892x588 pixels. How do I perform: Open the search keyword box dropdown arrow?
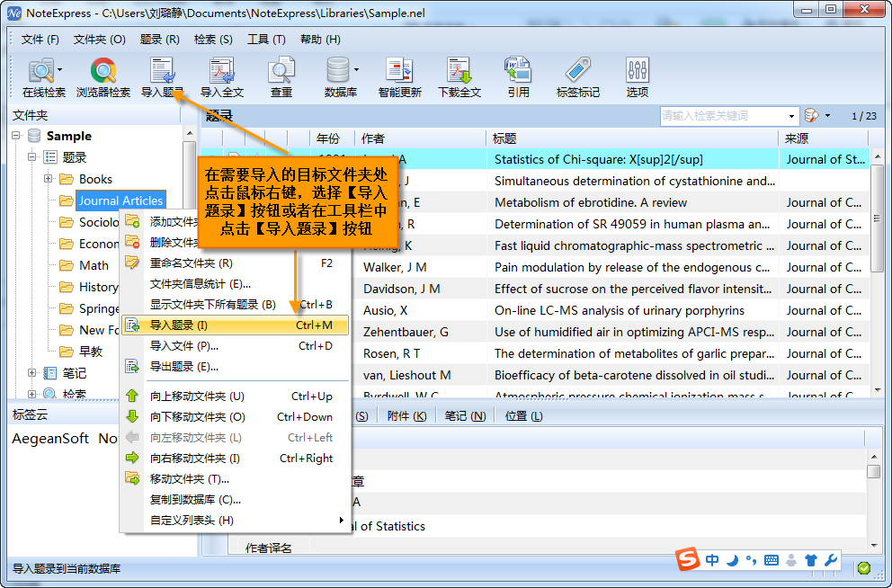pos(791,116)
